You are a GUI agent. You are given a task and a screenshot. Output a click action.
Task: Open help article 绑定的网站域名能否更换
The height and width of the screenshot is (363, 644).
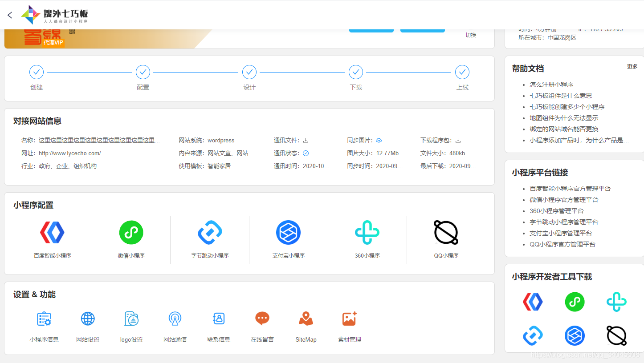564,129
